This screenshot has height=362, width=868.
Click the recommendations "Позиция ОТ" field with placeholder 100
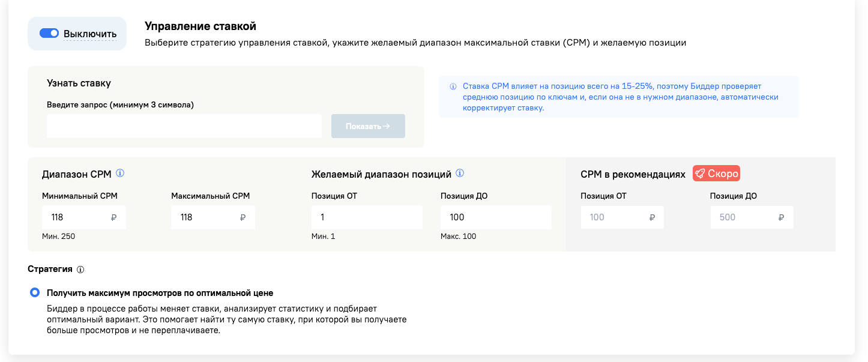[612, 217]
